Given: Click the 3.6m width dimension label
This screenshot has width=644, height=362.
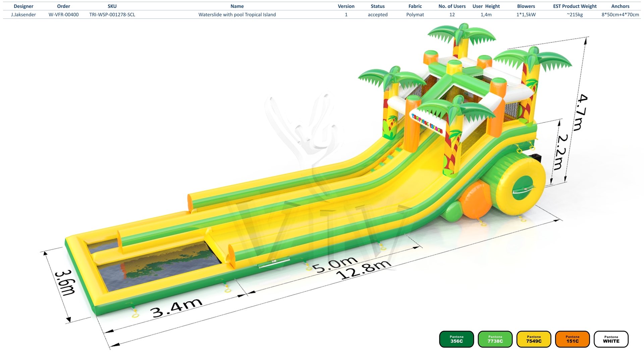Looking at the screenshot, I should (65, 283).
